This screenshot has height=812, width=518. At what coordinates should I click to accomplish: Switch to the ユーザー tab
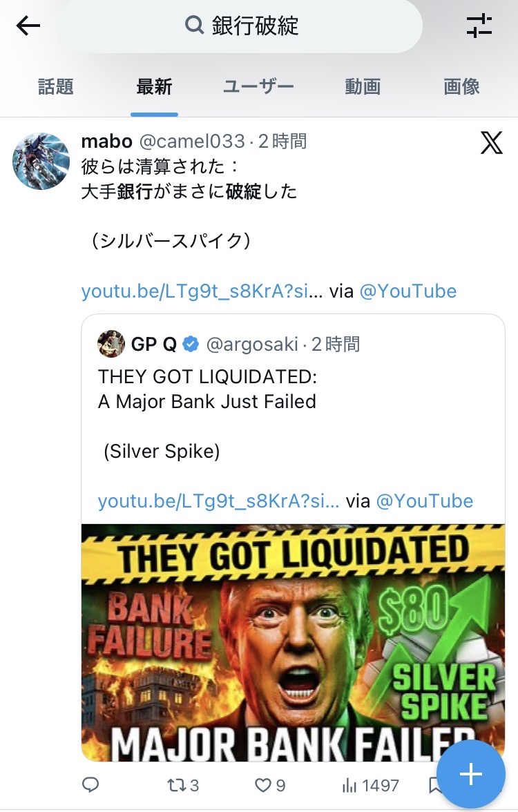pyautogui.click(x=258, y=87)
